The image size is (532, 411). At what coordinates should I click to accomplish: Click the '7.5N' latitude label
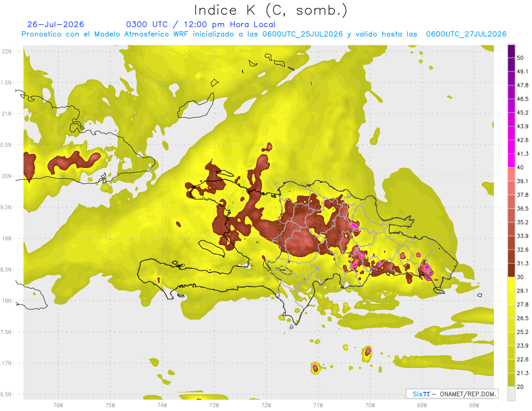pos(6,332)
